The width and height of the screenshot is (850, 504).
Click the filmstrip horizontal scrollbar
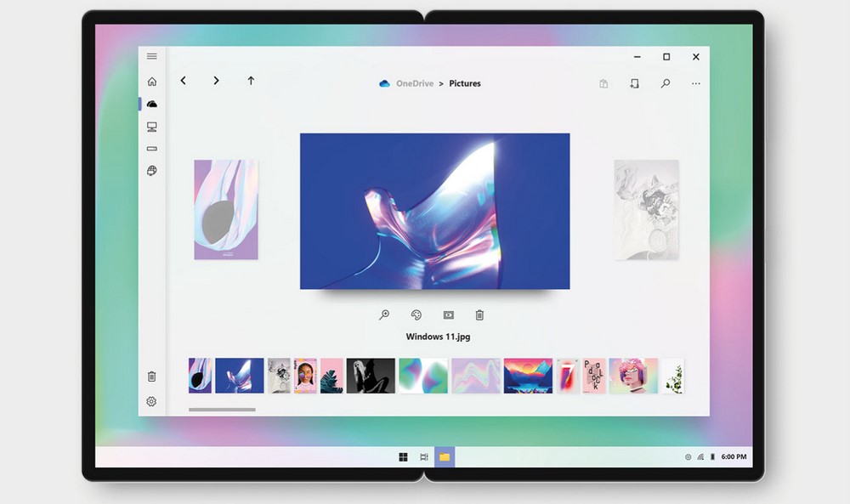(222, 410)
